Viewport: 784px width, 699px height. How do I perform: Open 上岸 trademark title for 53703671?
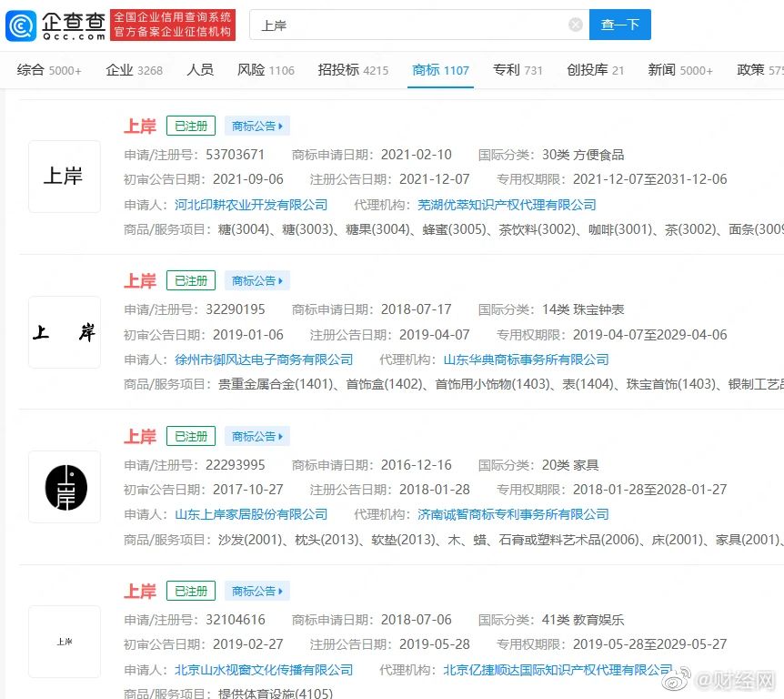click(x=140, y=127)
